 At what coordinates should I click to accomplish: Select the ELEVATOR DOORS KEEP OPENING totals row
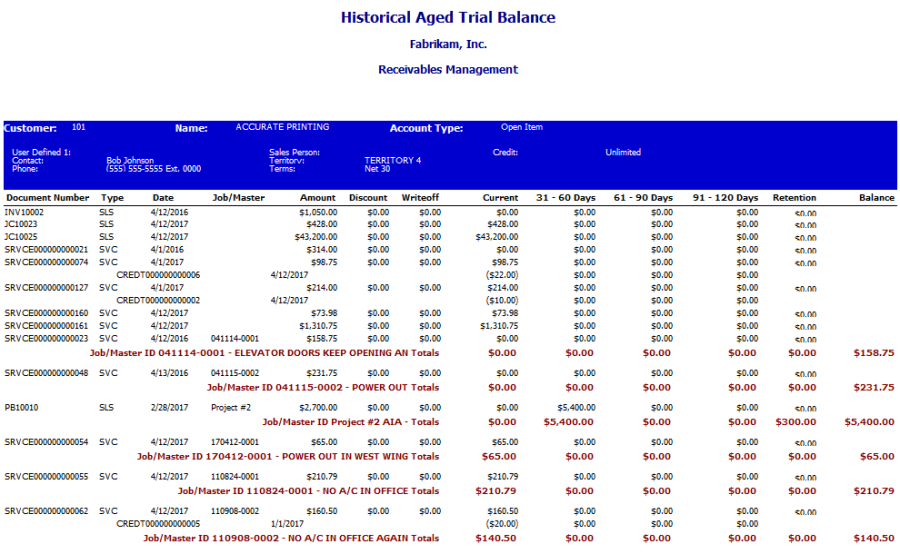tap(264, 353)
